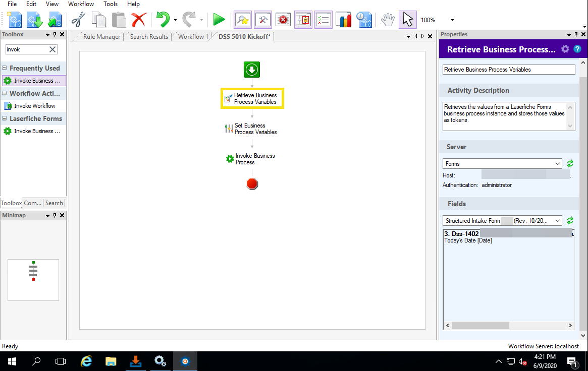Clear the toolbox search field

52,49
